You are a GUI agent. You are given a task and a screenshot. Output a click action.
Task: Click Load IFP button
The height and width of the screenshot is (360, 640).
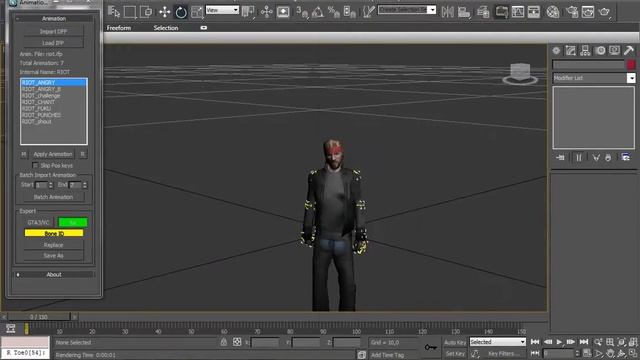pyautogui.click(x=53, y=43)
